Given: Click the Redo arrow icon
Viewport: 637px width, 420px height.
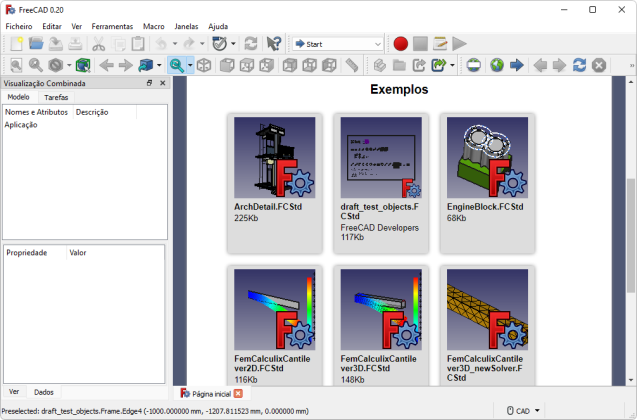Looking at the screenshot, I should coord(189,43).
